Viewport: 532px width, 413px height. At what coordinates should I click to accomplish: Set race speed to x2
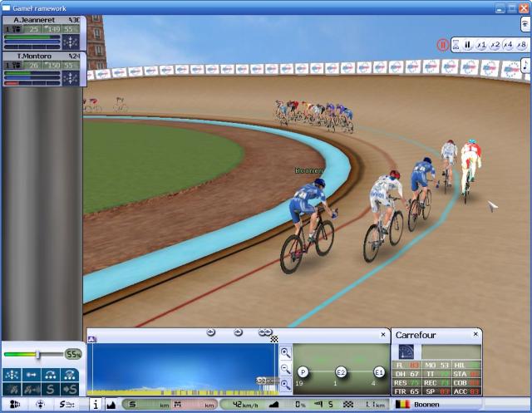point(494,45)
